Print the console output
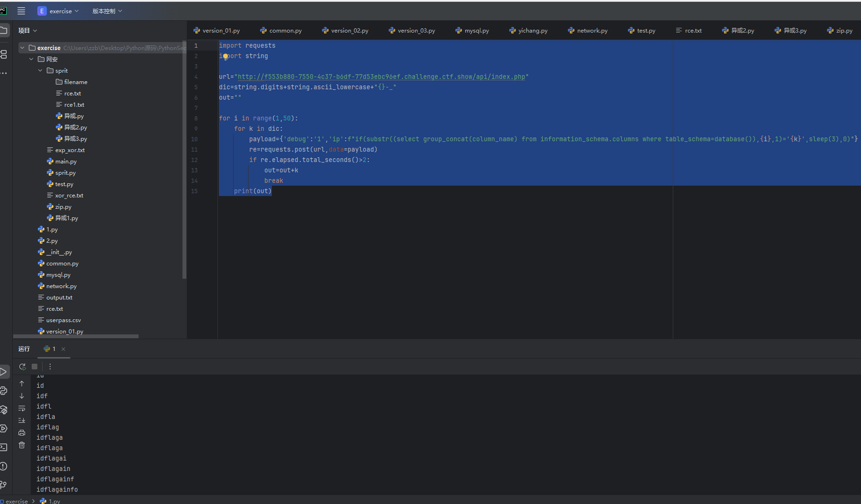Viewport: 861px width, 504px height. pyautogui.click(x=22, y=433)
